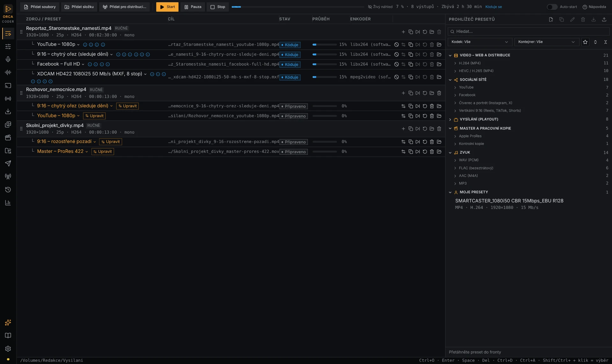Toggle Živý náhled live preview
The image size is (612, 364).
[x=380, y=7]
